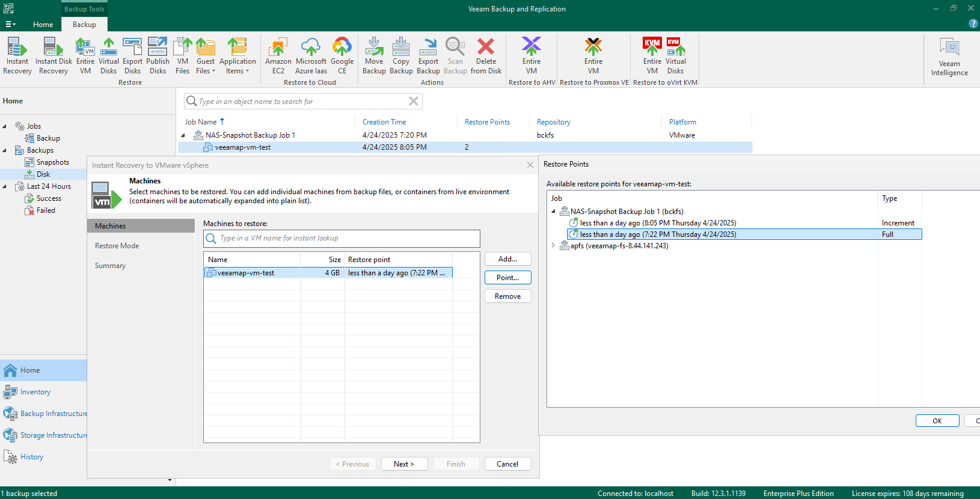Click the object name search field
The height and width of the screenshot is (499, 980).
303,101
